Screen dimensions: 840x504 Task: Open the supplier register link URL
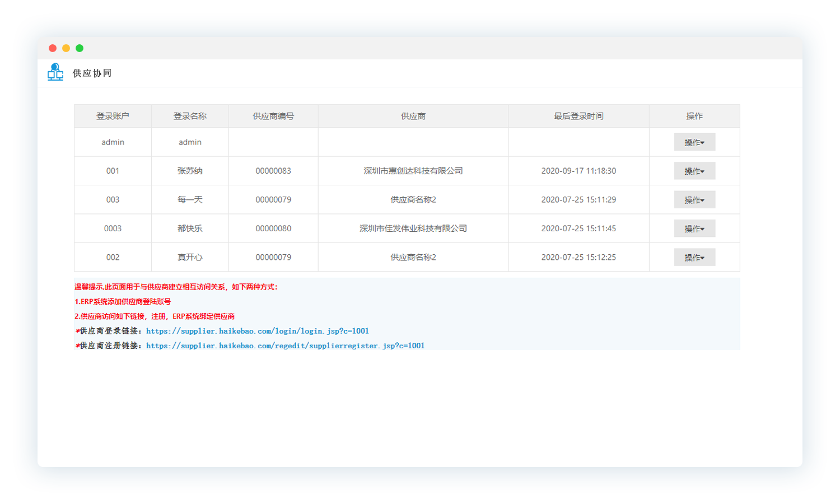(x=285, y=346)
